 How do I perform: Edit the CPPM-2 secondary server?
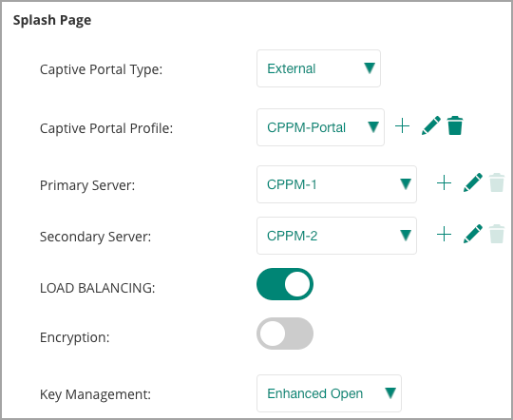pos(473,234)
